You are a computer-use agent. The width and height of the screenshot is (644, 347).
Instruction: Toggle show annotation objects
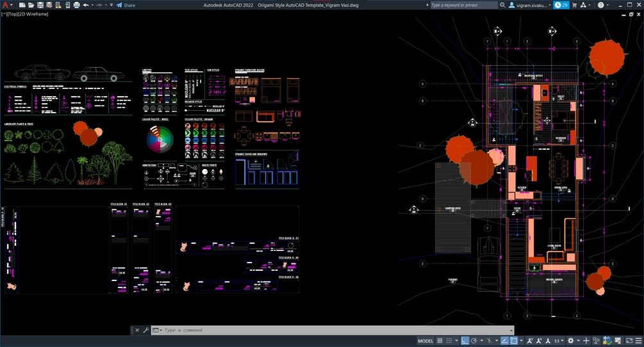(x=530, y=341)
